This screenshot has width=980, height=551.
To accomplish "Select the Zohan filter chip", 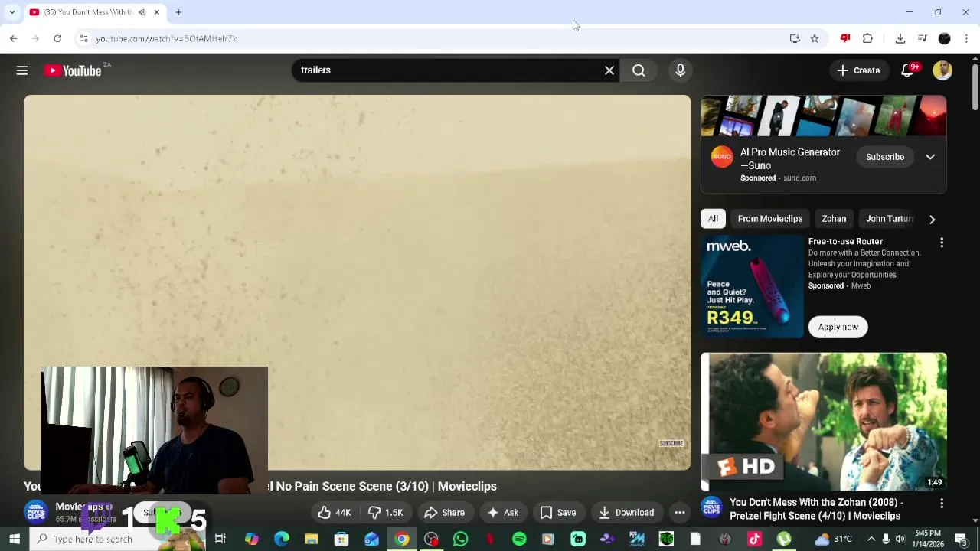I will tap(834, 219).
